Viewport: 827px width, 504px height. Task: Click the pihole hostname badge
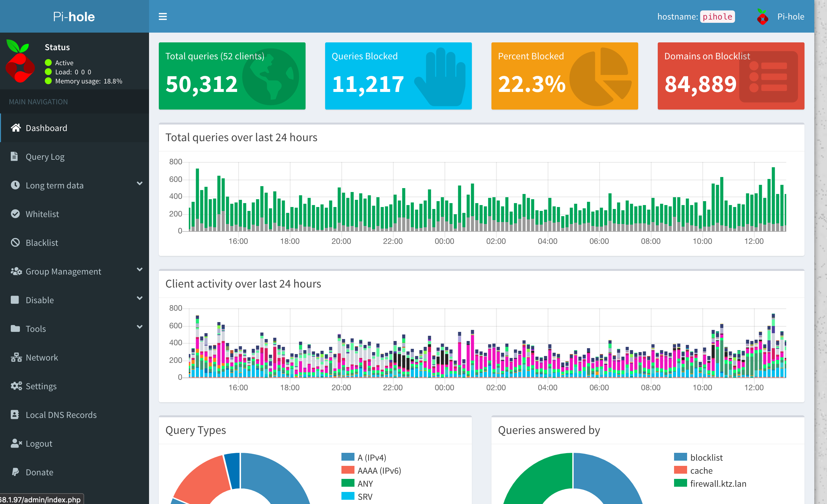pos(717,17)
